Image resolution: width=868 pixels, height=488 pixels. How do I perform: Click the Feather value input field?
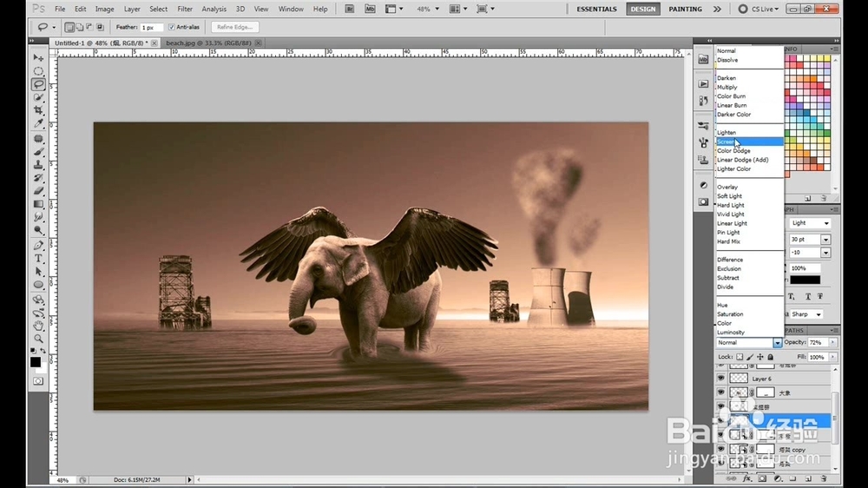tap(151, 27)
